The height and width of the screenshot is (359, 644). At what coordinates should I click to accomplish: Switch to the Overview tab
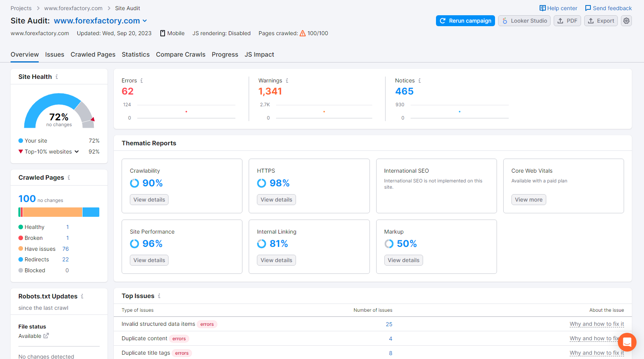(x=25, y=55)
